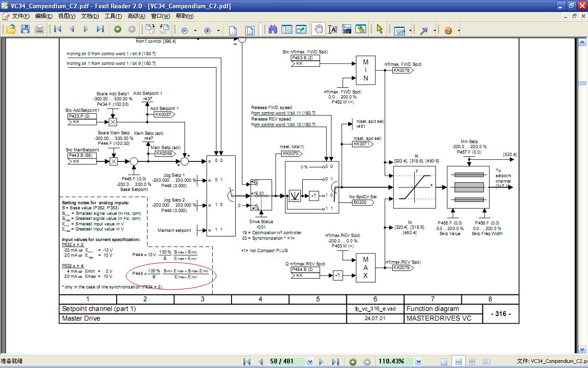Select the Text selection tool
This screenshot has height=368, width=588.
pyautogui.click(x=333, y=29)
